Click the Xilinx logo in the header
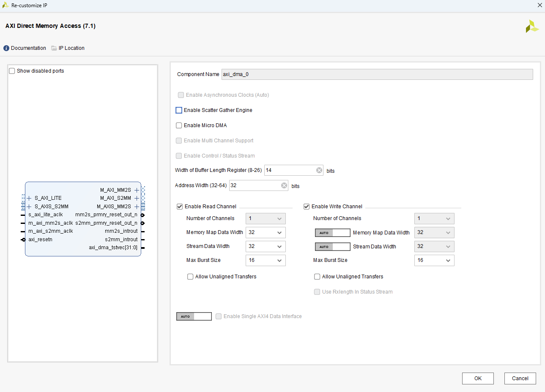The image size is (545, 392). [532, 26]
